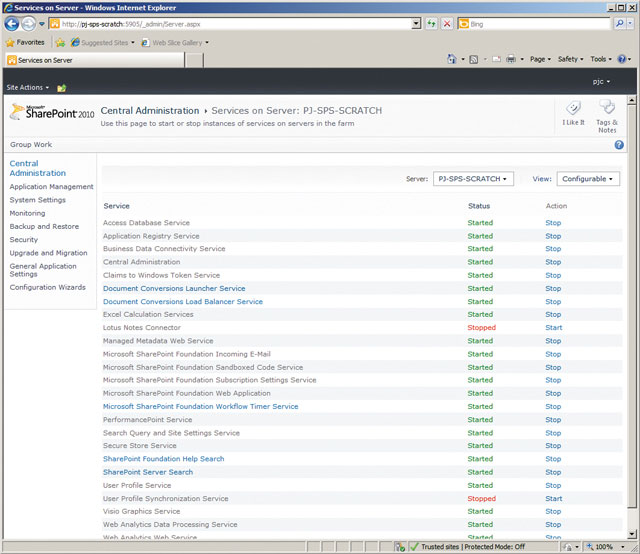Screen dimensions: 640x554
Task: Open the Tools menu
Action: click(x=601, y=59)
